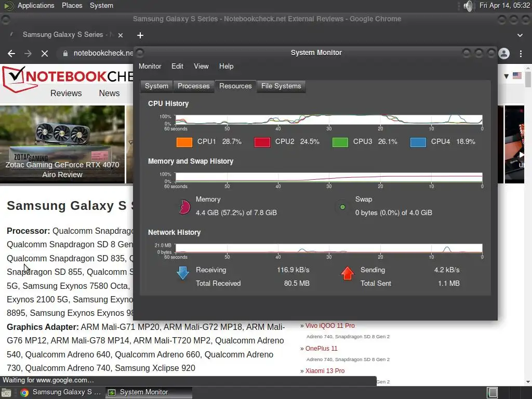This screenshot has height=399, width=532.
Task: Click the Chrome profile avatar icon
Action: [504, 54]
